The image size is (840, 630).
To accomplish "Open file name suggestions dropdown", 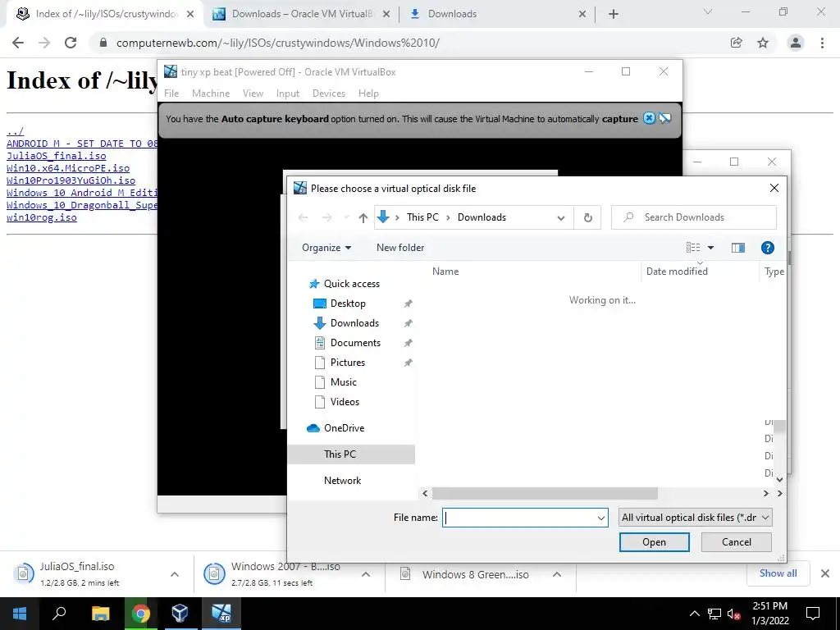I will tap(601, 518).
